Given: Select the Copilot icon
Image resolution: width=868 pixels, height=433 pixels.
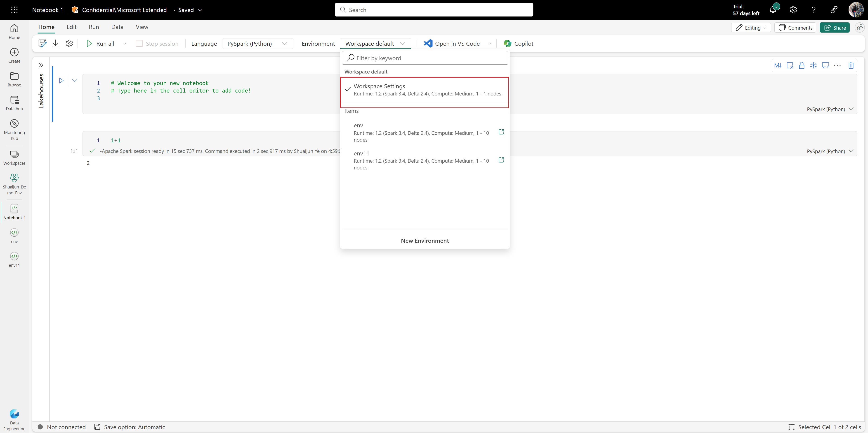Looking at the screenshot, I should pos(507,43).
